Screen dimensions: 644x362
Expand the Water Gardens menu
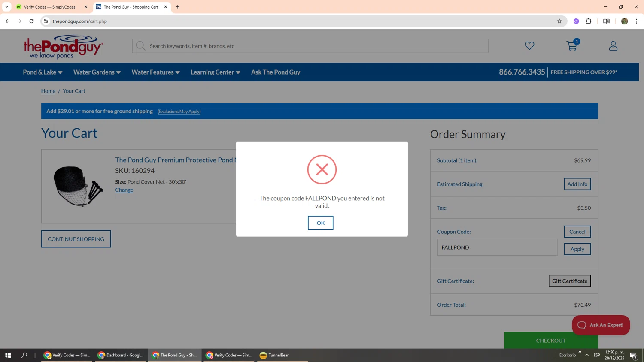point(97,72)
